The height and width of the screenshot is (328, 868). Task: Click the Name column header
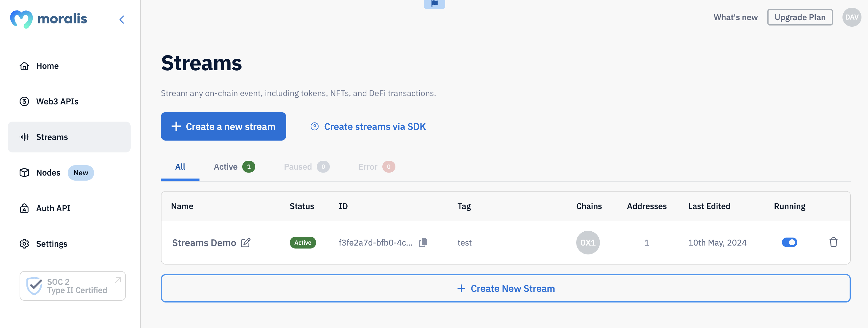(x=182, y=206)
